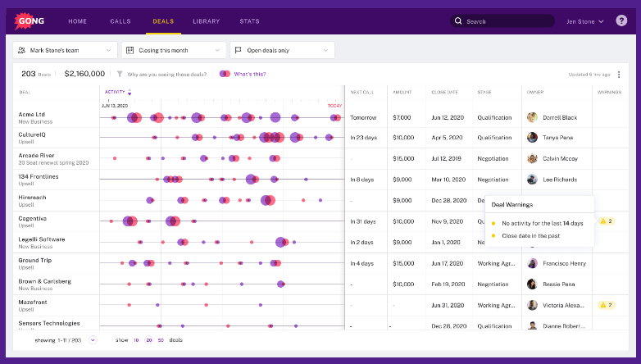The height and width of the screenshot is (364, 641).
Task: Click the AMOUNT column header
Action: coord(402,93)
